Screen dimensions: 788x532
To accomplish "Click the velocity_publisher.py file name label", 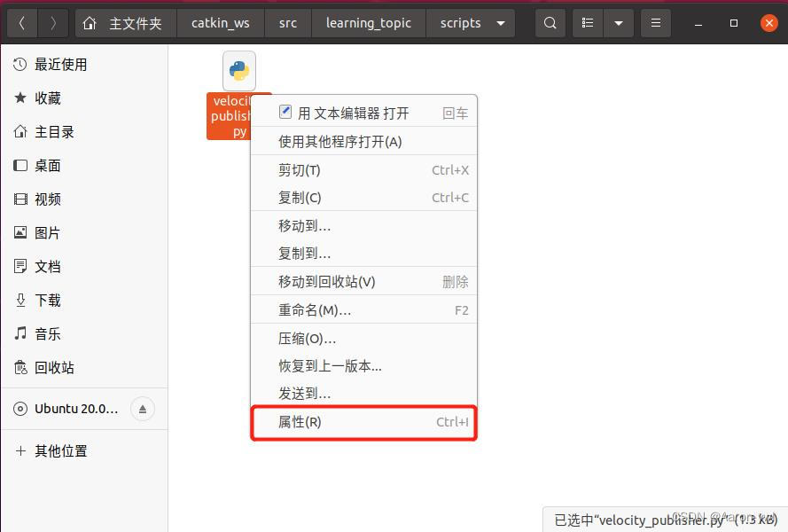I will point(230,116).
